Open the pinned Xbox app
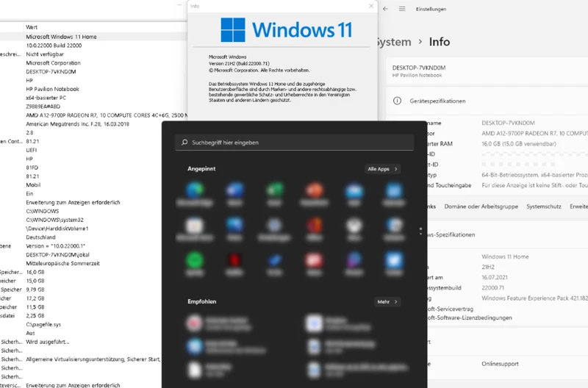The width and height of the screenshot is (588, 388). coord(354,229)
